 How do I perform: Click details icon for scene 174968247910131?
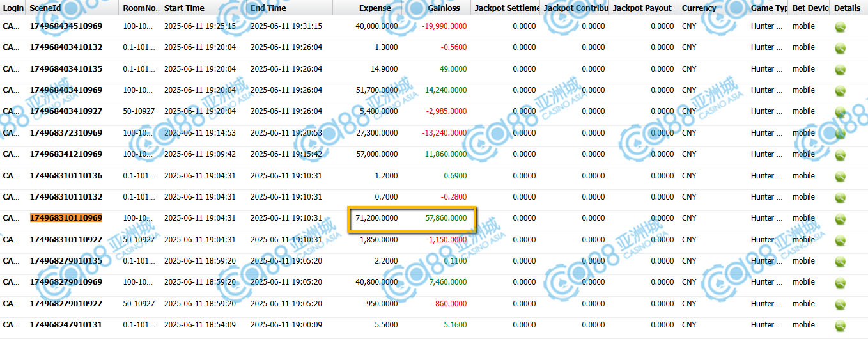(840, 325)
